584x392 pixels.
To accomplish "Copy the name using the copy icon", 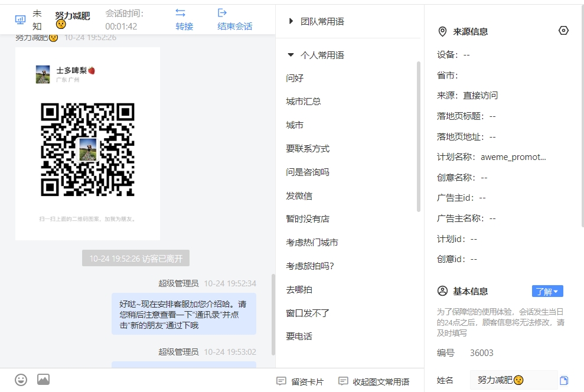I will [x=564, y=380].
